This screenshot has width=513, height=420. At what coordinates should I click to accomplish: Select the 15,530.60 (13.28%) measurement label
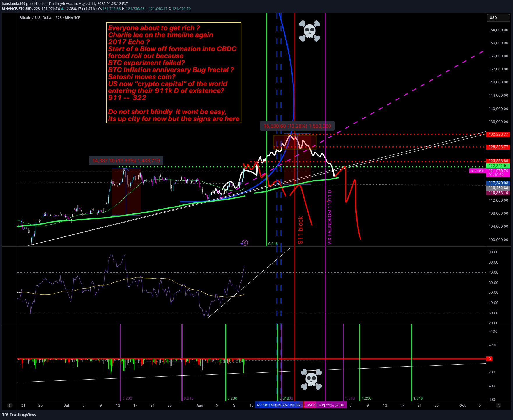[297, 126]
